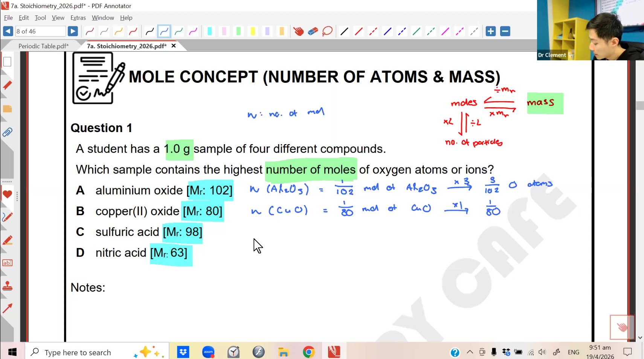Select the stamp sidebar tool

pyautogui.click(x=7, y=286)
